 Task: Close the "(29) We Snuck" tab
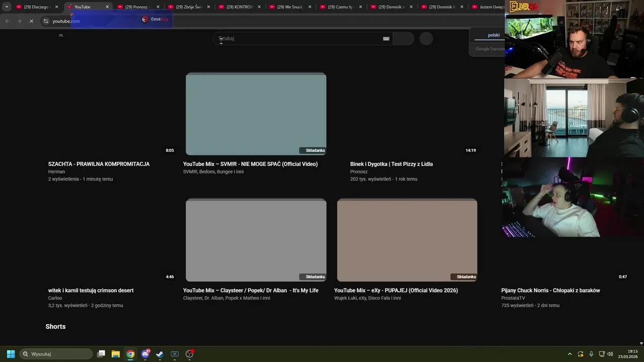coord(310,7)
